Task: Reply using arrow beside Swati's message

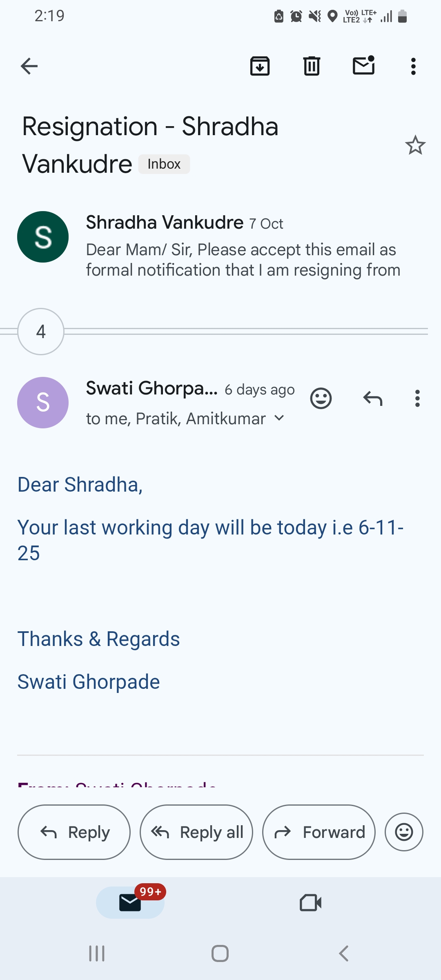Action: (x=372, y=398)
